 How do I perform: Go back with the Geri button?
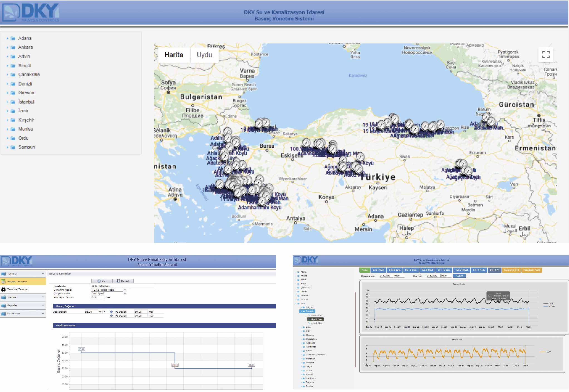tap(102, 281)
